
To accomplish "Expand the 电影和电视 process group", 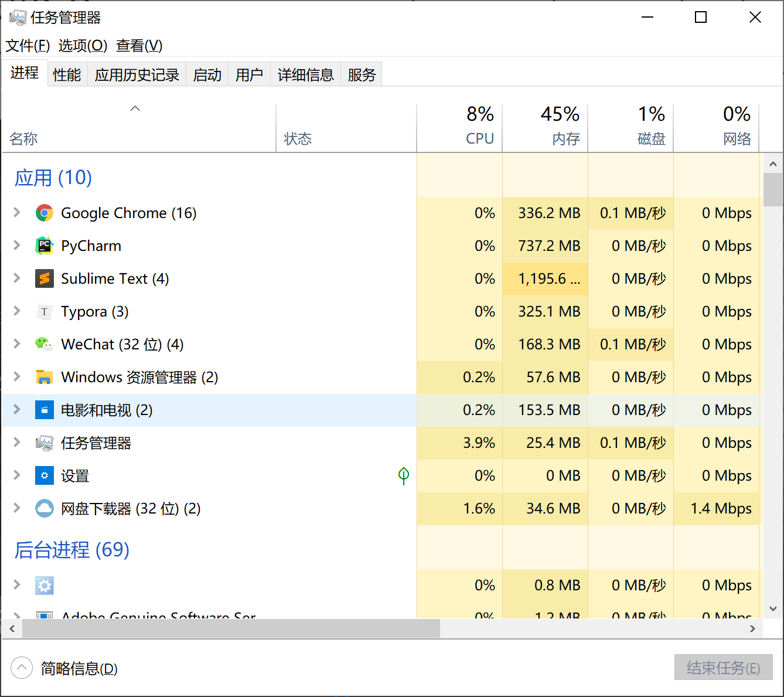I will (17, 409).
